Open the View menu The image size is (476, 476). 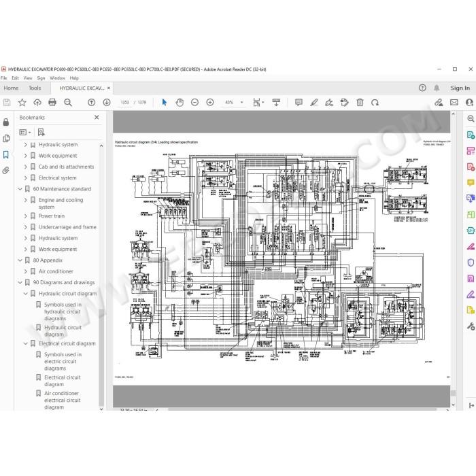click(28, 78)
